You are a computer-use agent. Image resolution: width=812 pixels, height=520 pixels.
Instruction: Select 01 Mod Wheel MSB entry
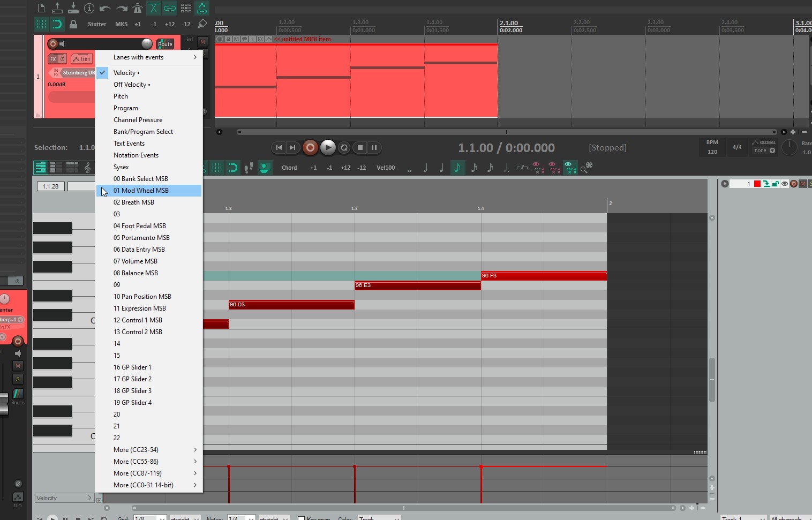pyautogui.click(x=149, y=191)
